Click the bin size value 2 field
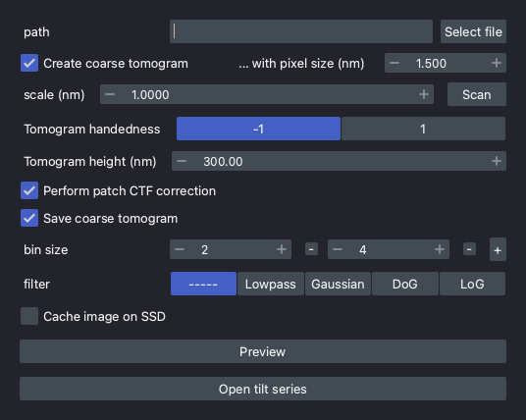This screenshot has height=420, width=526. pyautogui.click(x=231, y=249)
